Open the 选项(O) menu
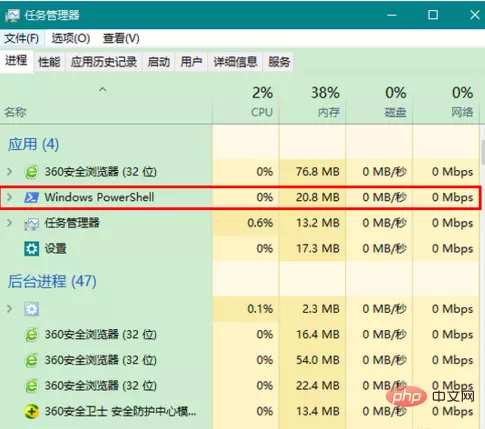 tap(71, 38)
